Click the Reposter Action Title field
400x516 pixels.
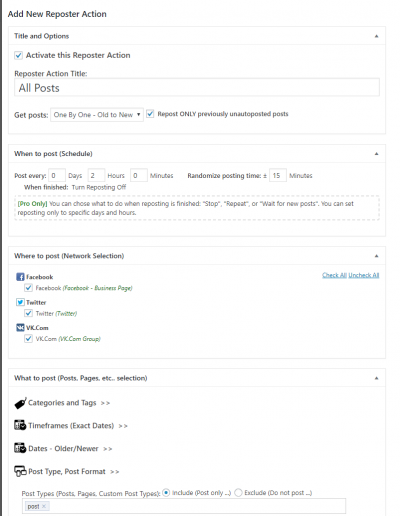[x=197, y=88]
